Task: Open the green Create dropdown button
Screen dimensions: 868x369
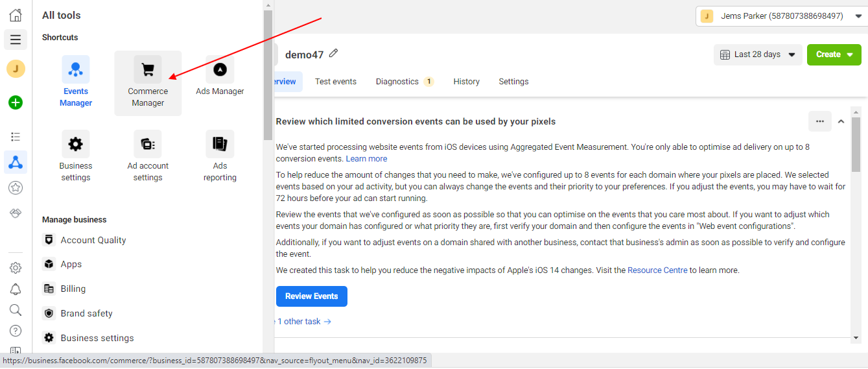Action: 834,54
